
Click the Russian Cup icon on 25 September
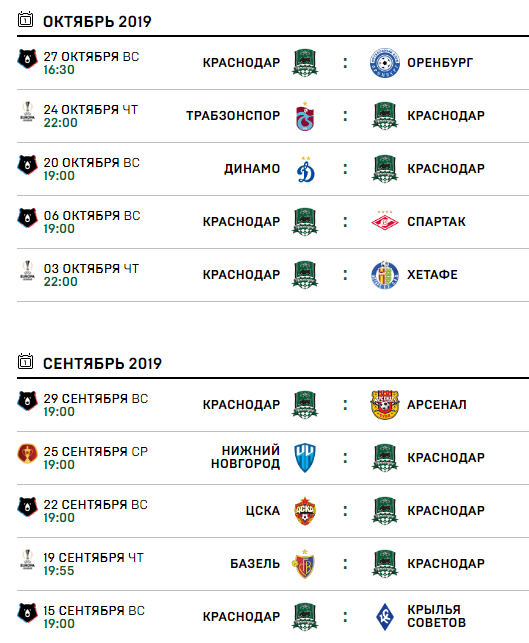pos(27,454)
